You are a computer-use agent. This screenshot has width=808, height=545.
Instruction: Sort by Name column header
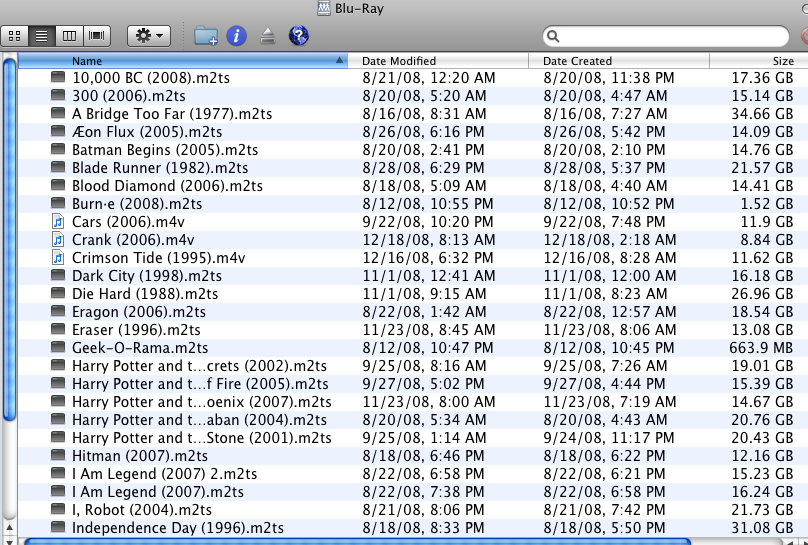tap(183, 61)
